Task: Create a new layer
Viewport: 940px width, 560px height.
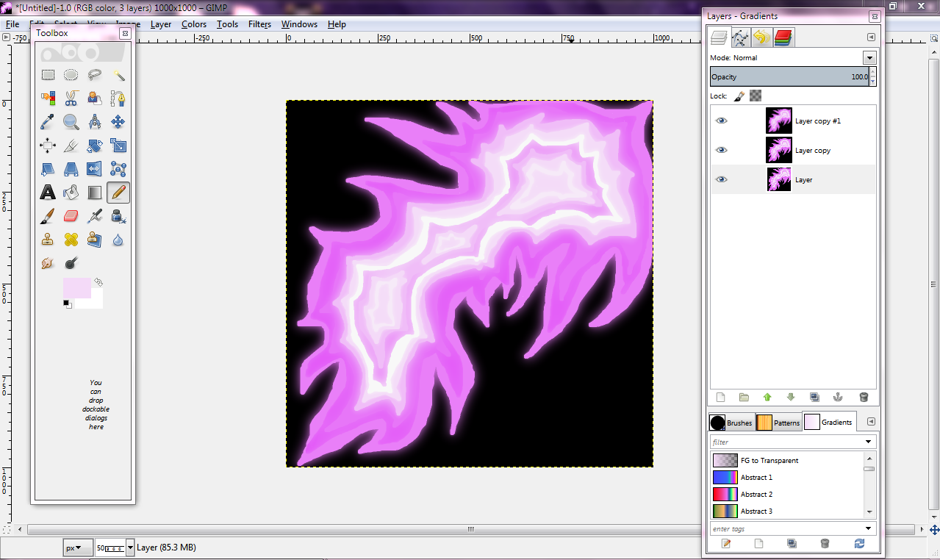Action: (721, 398)
